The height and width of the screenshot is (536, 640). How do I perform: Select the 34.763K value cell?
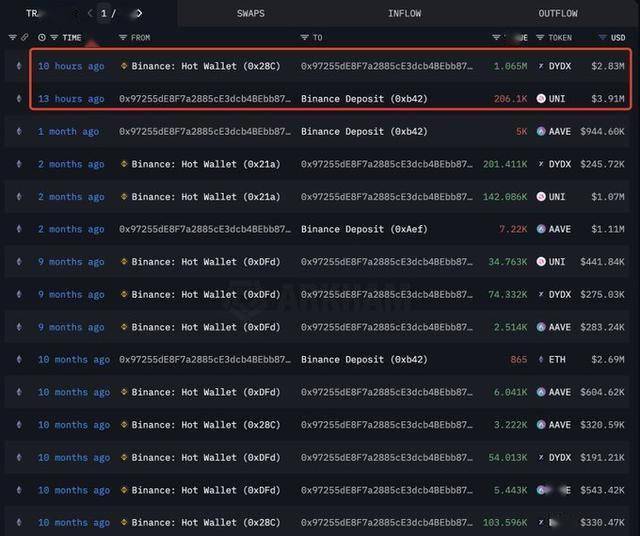coord(508,262)
